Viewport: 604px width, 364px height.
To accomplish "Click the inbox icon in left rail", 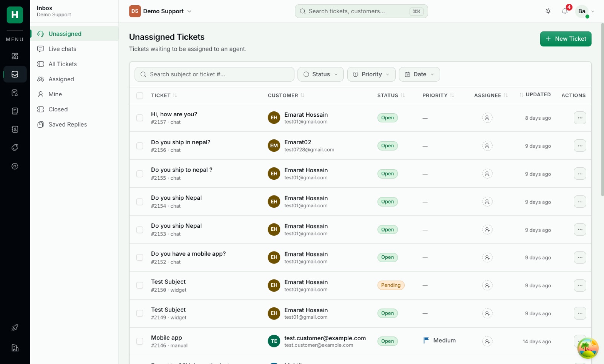I will (x=15, y=74).
